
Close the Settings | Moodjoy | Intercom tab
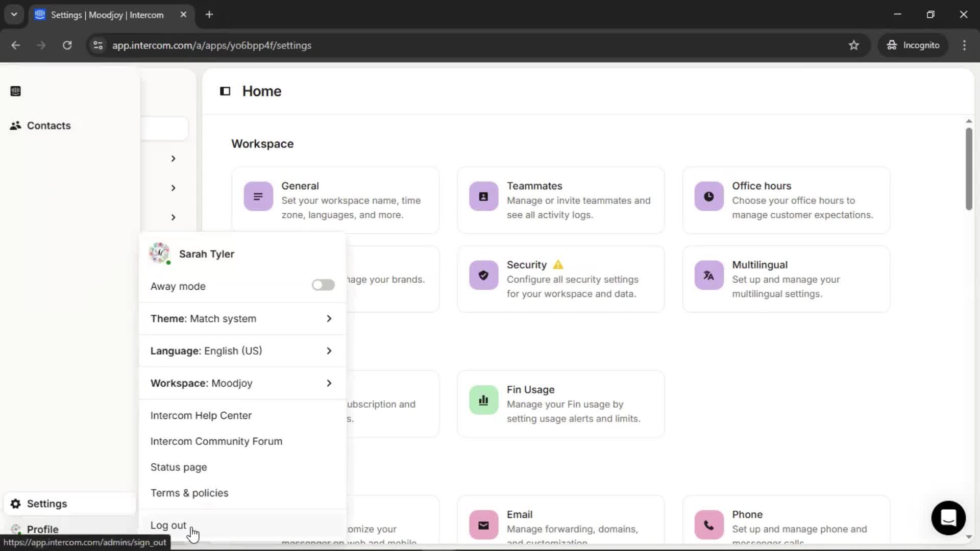pos(183,15)
